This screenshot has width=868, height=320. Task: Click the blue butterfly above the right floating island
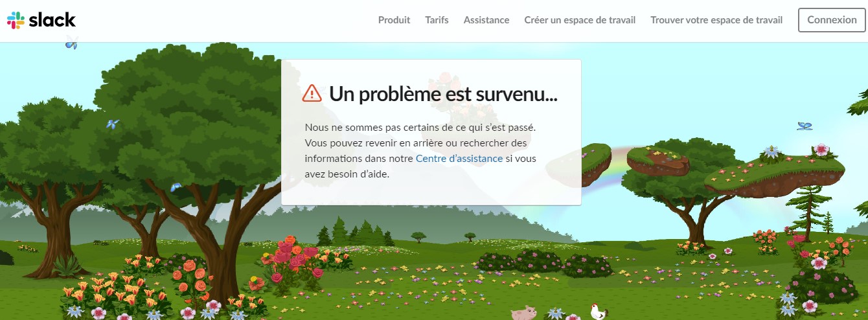805,126
